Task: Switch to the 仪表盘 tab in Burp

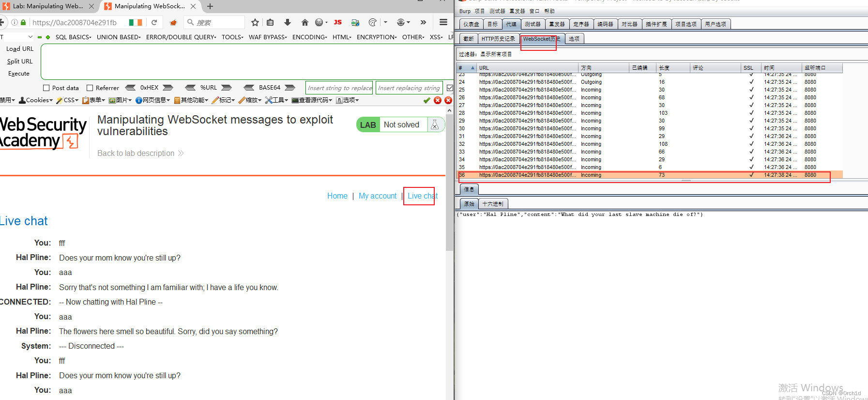Action: pyautogui.click(x=471, y=24)
